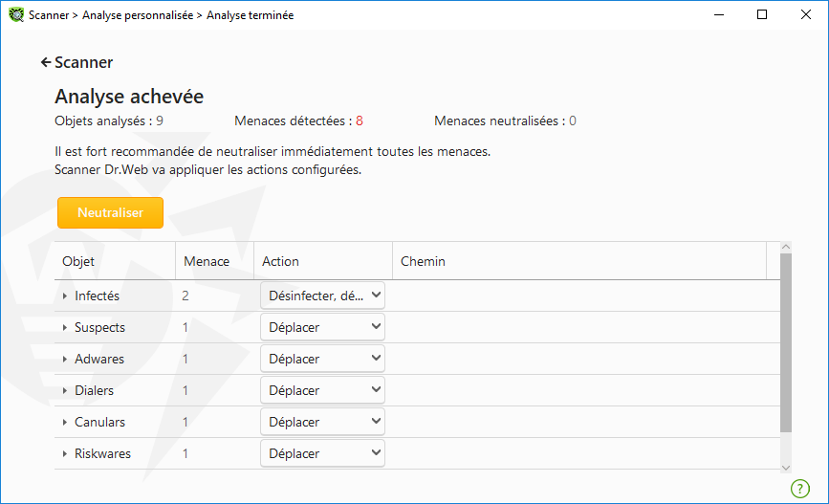Click the scrollbar down arrow
The image size is (829, 504).
coord(786,468)
